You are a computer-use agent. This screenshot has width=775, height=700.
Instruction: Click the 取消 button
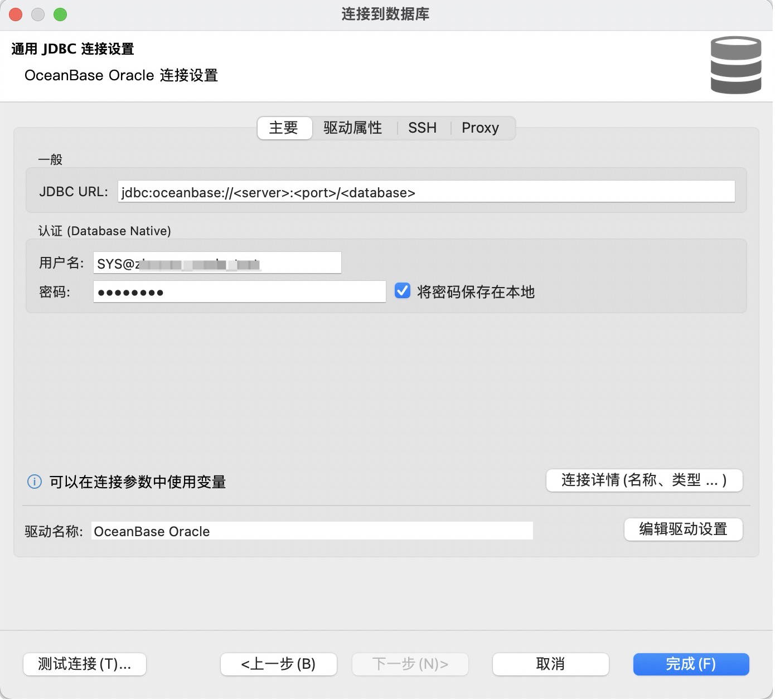pyautogui.click(x=551, y=664)
